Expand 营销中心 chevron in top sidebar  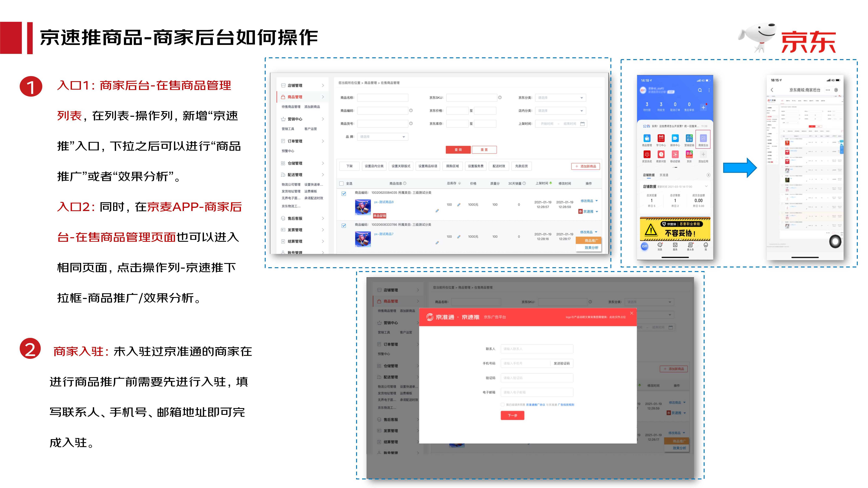click(x=323, y=119)
